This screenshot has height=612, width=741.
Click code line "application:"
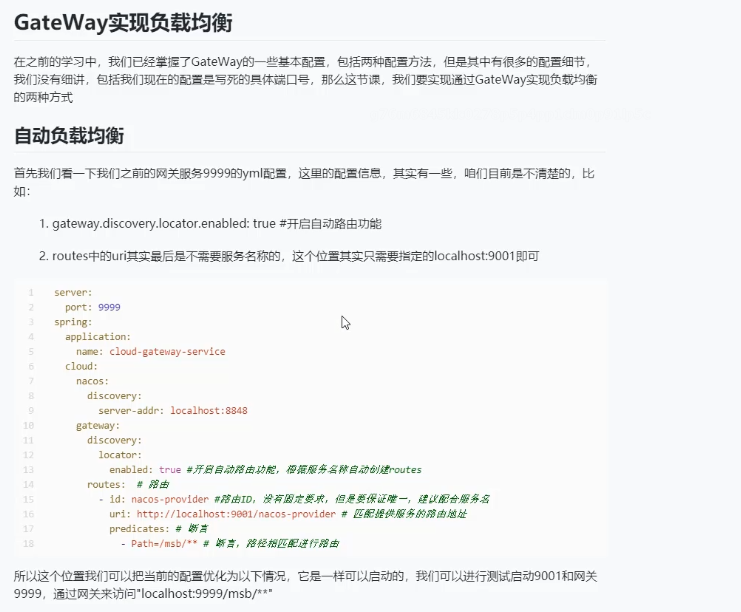pos(98,336)
